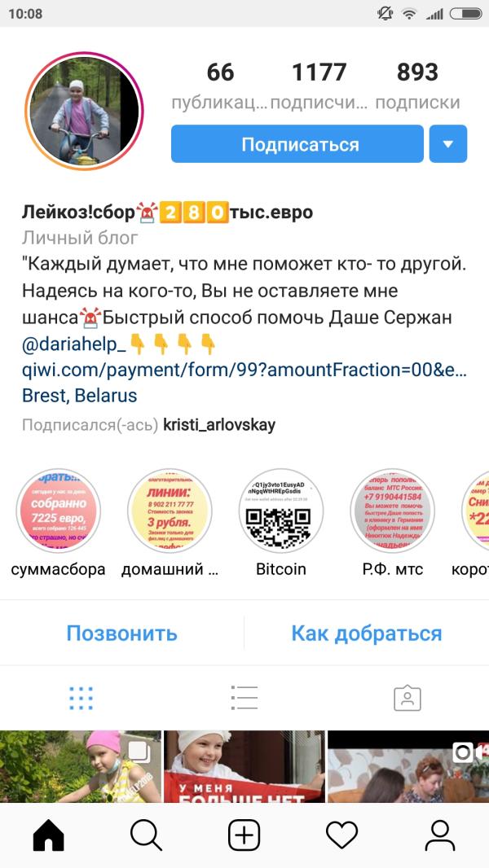Switch to grid view of posts
This screenshot has height=868, width=489.
[x=81, y=698]
